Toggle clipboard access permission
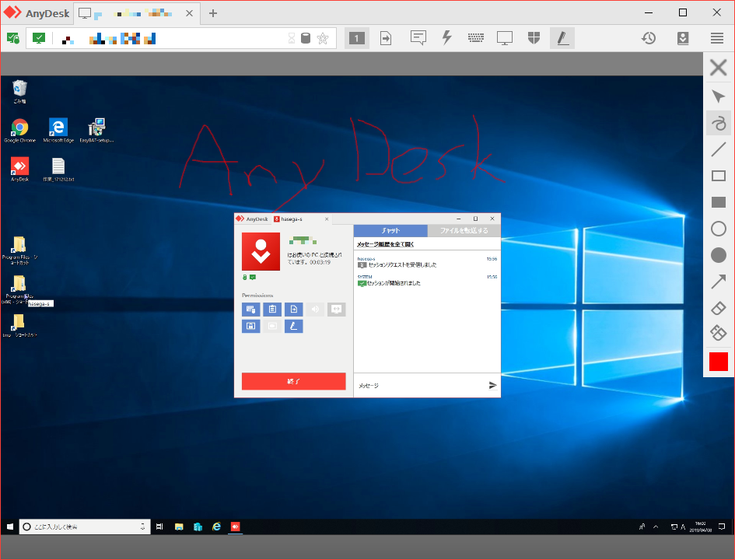Viewport: 735px width, 560px height. (x=272, y=310)
